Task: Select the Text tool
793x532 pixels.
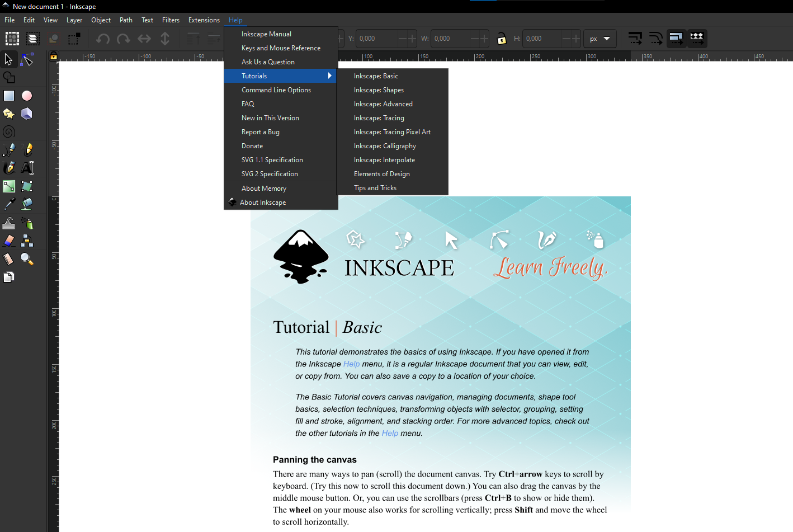Action: pos(27,168)
